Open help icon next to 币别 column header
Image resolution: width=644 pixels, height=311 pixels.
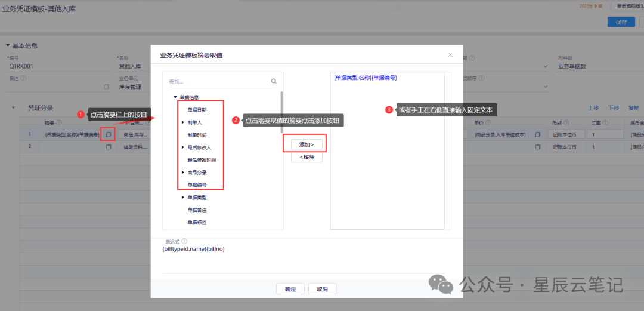[567, 122]
